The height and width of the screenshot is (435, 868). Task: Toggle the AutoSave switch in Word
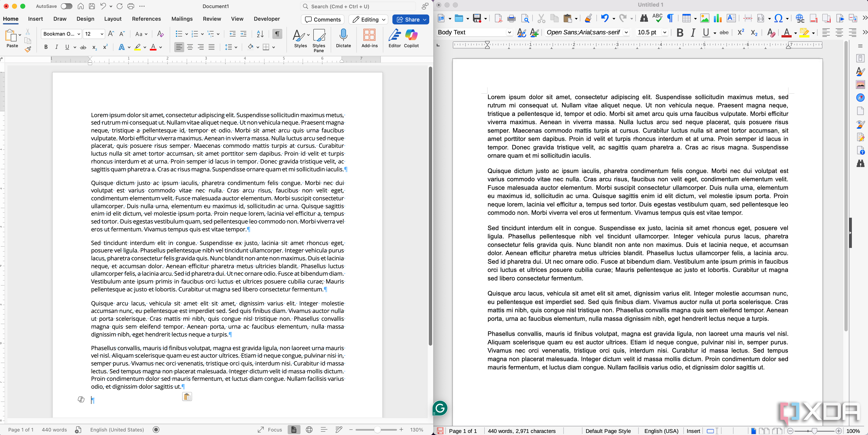(66, 6)
